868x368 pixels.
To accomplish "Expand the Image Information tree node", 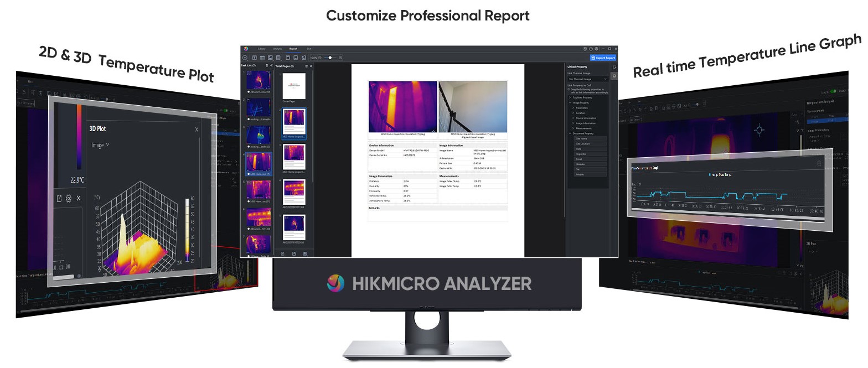I will [573, 123].
